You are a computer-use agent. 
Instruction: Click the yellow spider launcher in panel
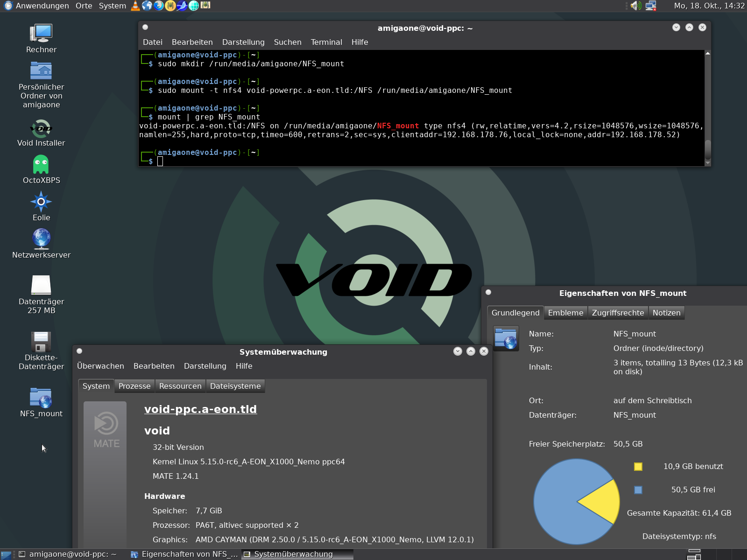(170, 6)
